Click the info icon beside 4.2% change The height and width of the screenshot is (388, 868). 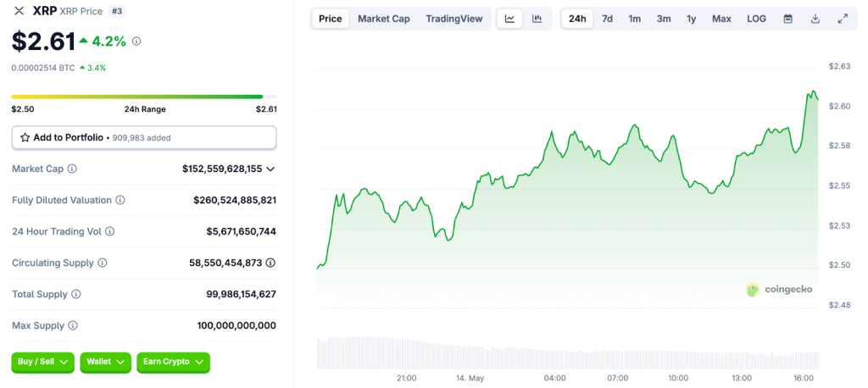pos(136,41)
